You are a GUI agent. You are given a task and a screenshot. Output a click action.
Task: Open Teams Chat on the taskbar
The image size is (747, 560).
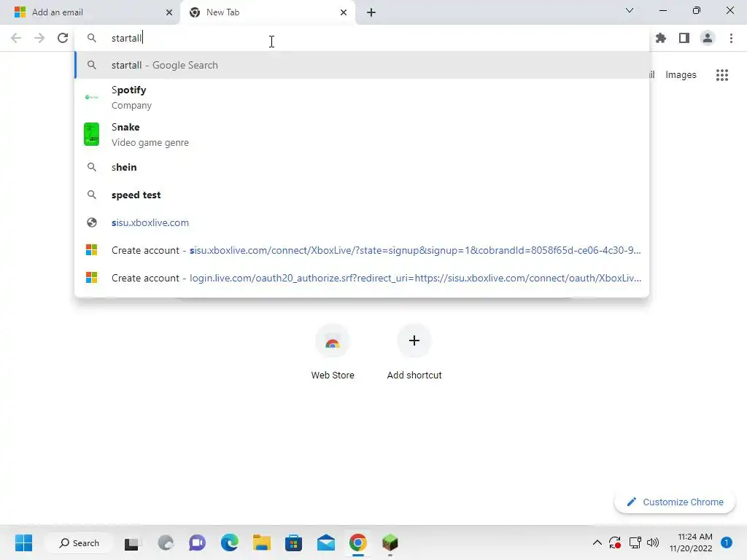point(197,542)
